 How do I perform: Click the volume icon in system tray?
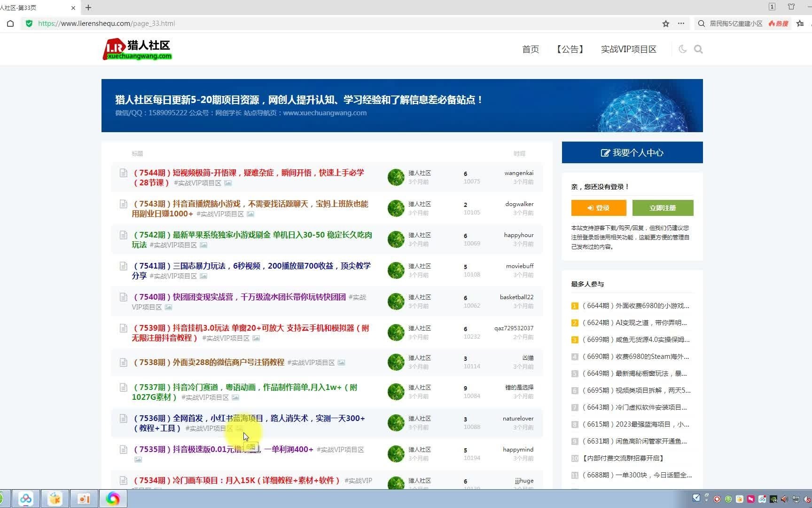tap(784, 499)
